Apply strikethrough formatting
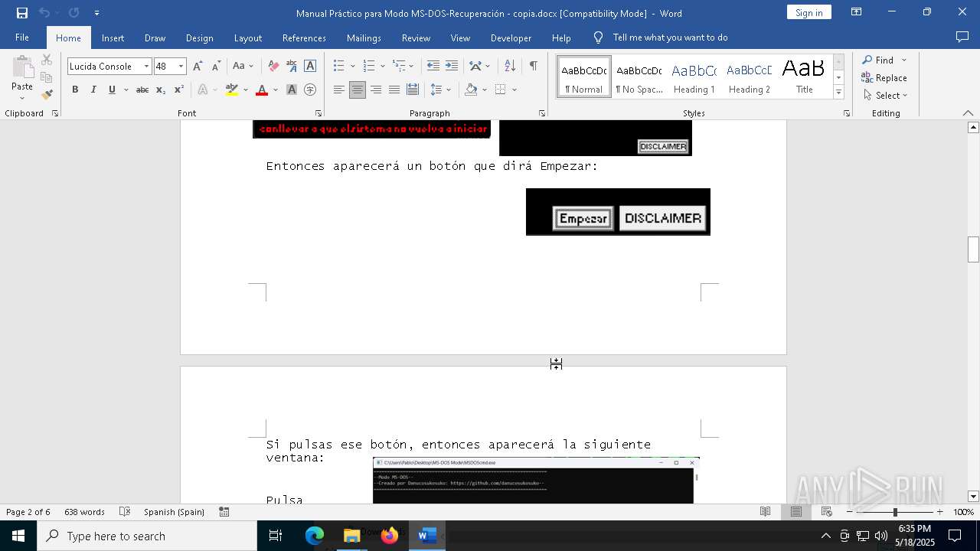Viewport: 980px width, 551px height. (x=142, y=90)
